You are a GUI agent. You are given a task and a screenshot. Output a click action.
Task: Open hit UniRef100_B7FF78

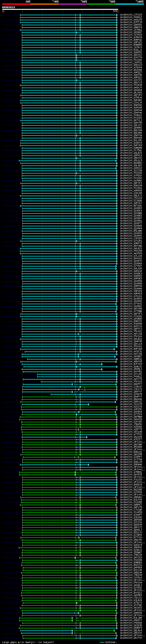tap(131, 22)
